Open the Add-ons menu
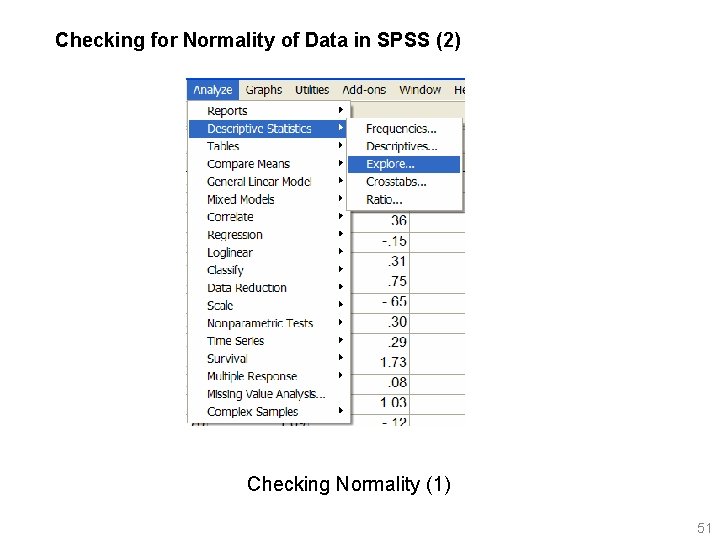Viewport: 720px width, 540px height. pos(365,90)
